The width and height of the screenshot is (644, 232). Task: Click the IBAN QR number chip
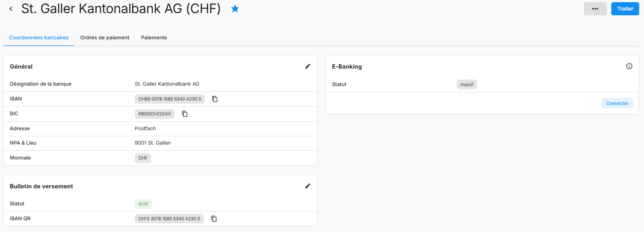pyautogui.click(x=169, y=218)
